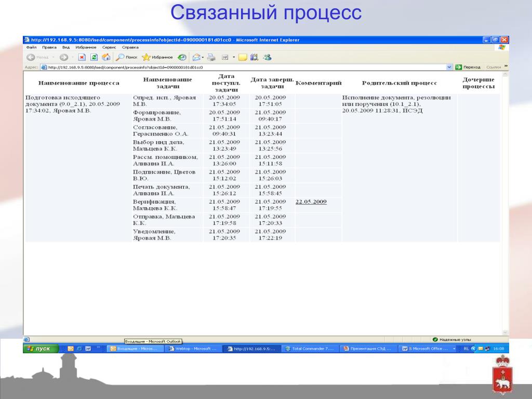The height and width of the screenshot is (399, 532).
Task: Open Favorites (Избранное) star in toolbar
Action: [x=157, y=57]
